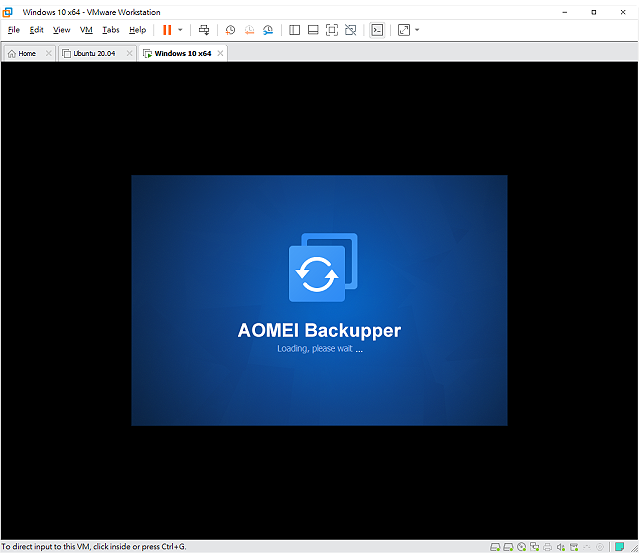Click the CD/DVD drive status icon
Viewport: 643px width, 554px height.
pyautogui.click(x=522, y=547)
